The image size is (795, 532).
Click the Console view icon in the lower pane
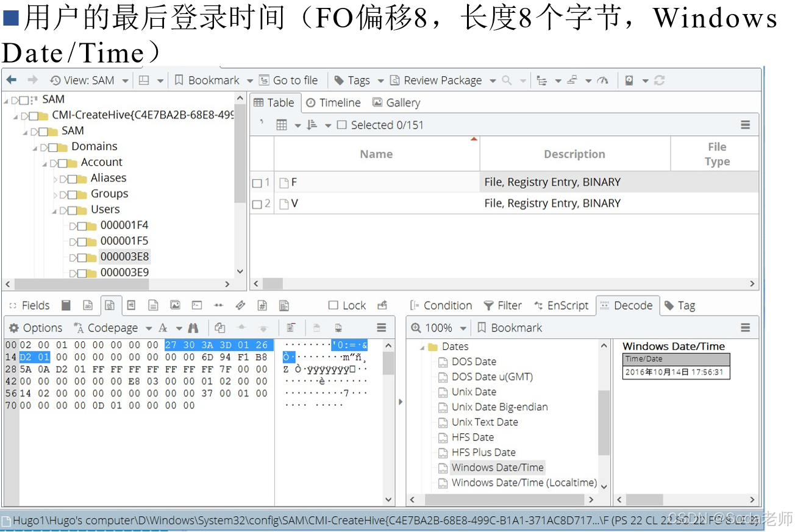point(197,305)
